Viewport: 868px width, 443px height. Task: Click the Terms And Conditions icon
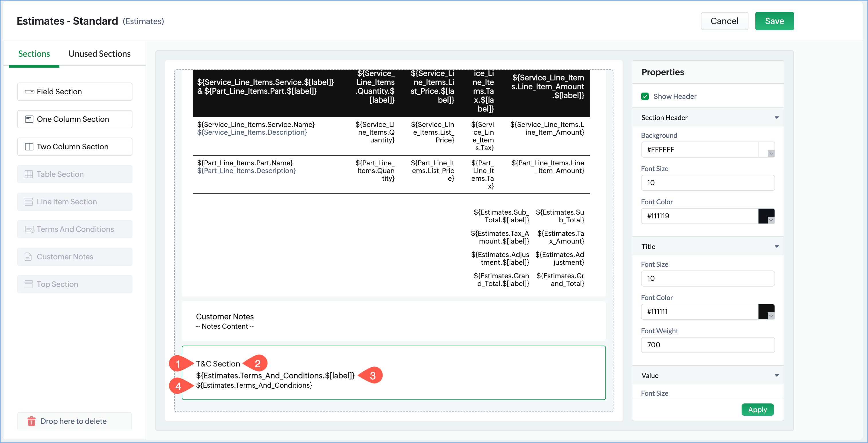[29, 230]
